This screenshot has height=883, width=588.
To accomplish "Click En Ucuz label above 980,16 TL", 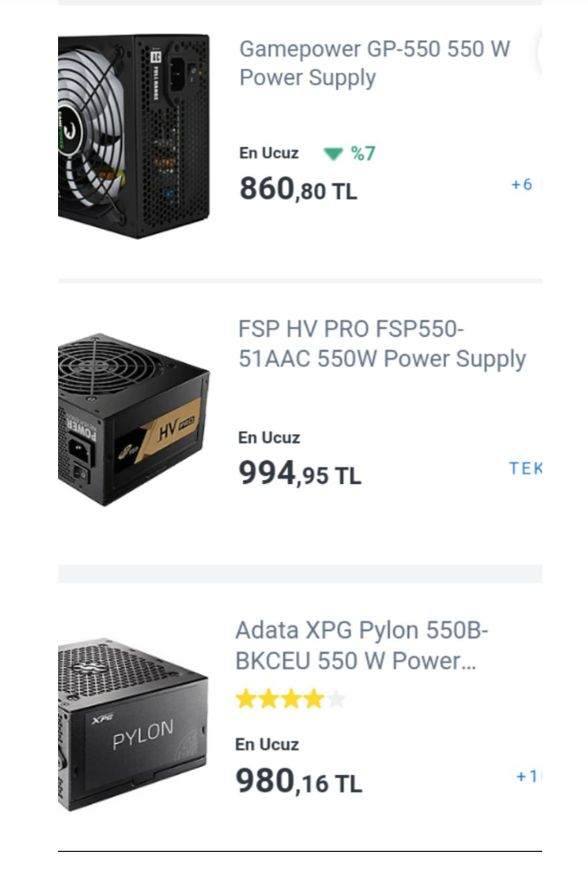I will coord(267,744).
